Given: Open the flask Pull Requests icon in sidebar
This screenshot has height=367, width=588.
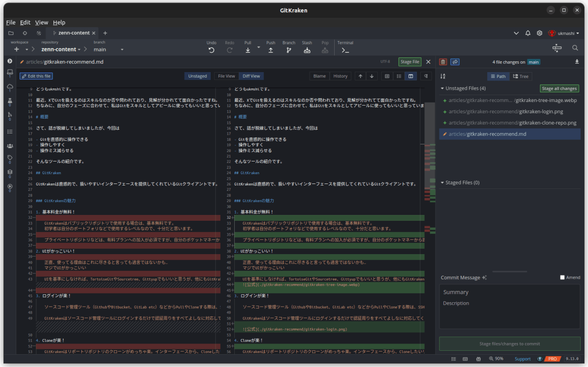Looking at the screenshot, I should [9, 101].
